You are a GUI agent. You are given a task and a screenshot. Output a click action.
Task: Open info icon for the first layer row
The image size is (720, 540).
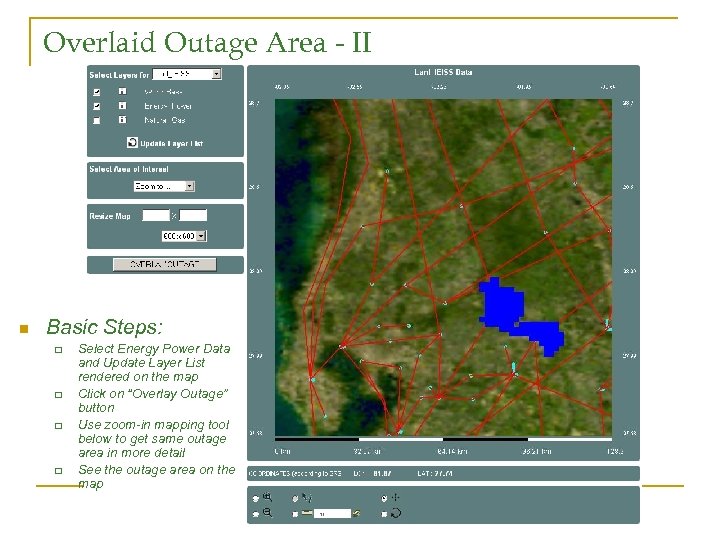pos(122,91)
